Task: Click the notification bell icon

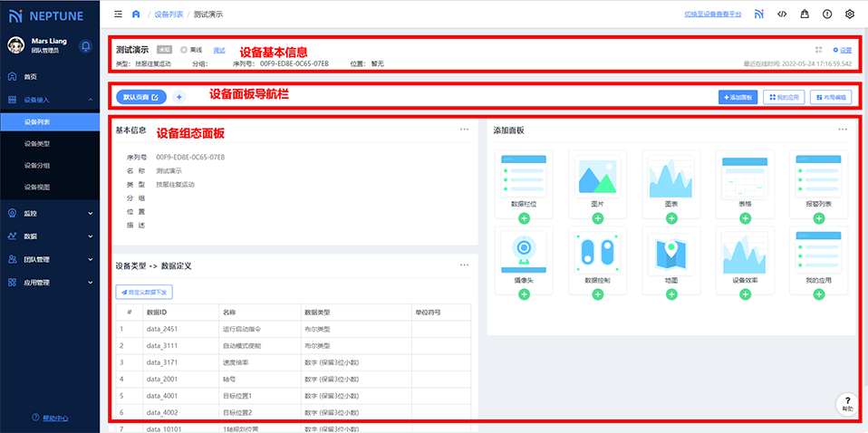Action: click(85, 45)
